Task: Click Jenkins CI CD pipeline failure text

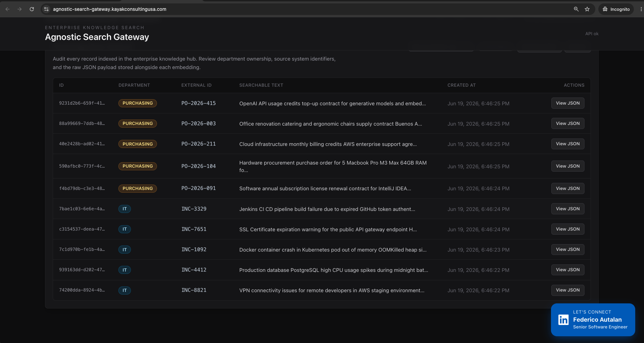Action: (327, 209)
